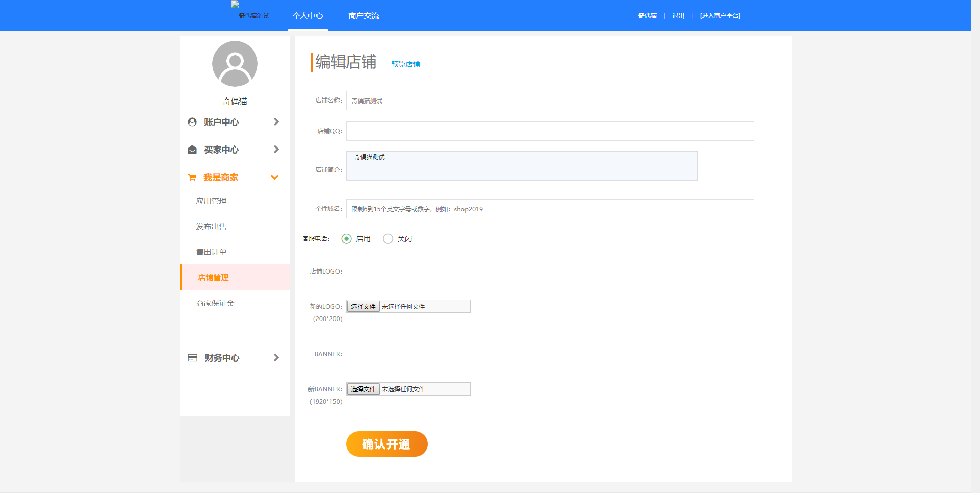Open 商家保证金 in sidebar
Image resolution: width=980 pixels, height=493 pixels.
tap(215, 303)
